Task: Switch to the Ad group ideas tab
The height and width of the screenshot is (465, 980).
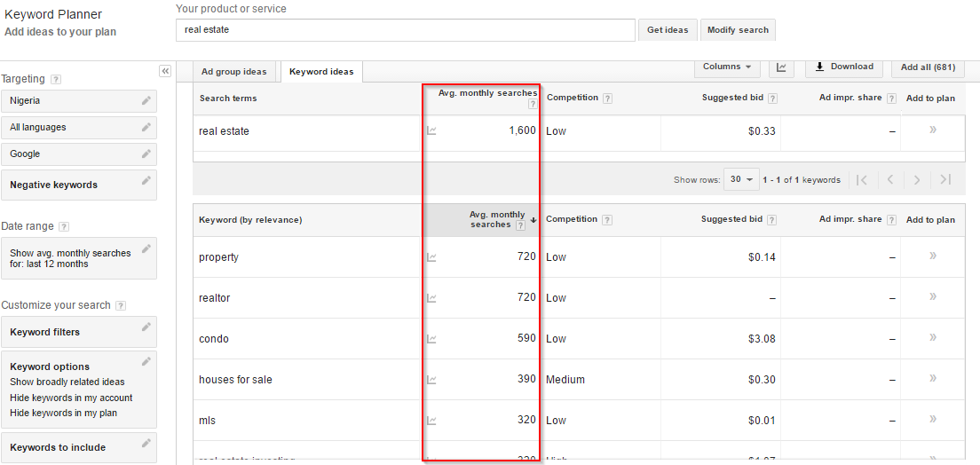Action: tap(233, 72)
